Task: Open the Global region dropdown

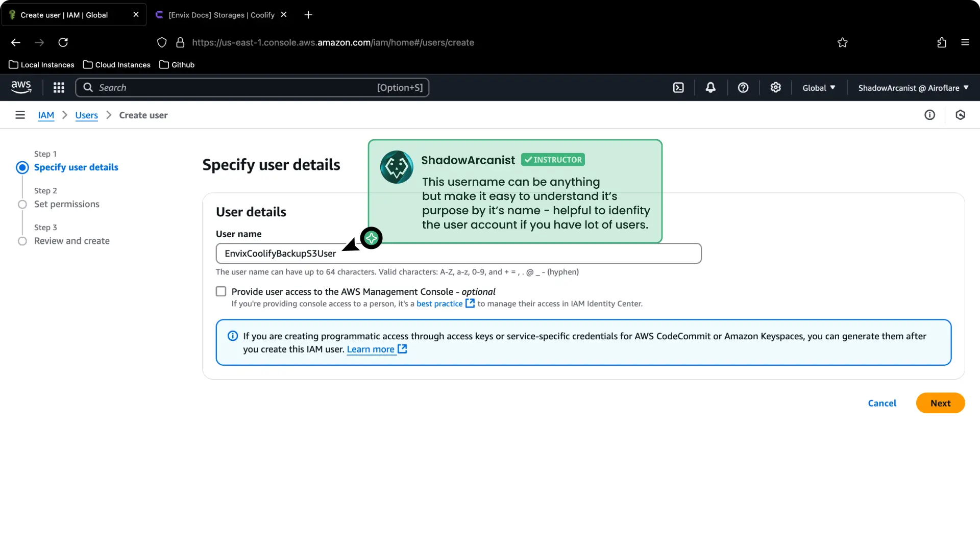Action: (x=818, y=87)
